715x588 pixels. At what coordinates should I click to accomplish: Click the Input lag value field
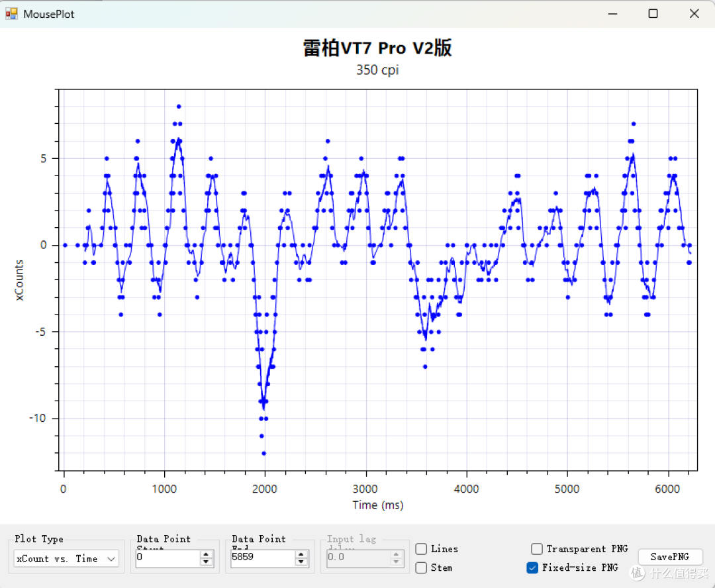pos(358,558)
